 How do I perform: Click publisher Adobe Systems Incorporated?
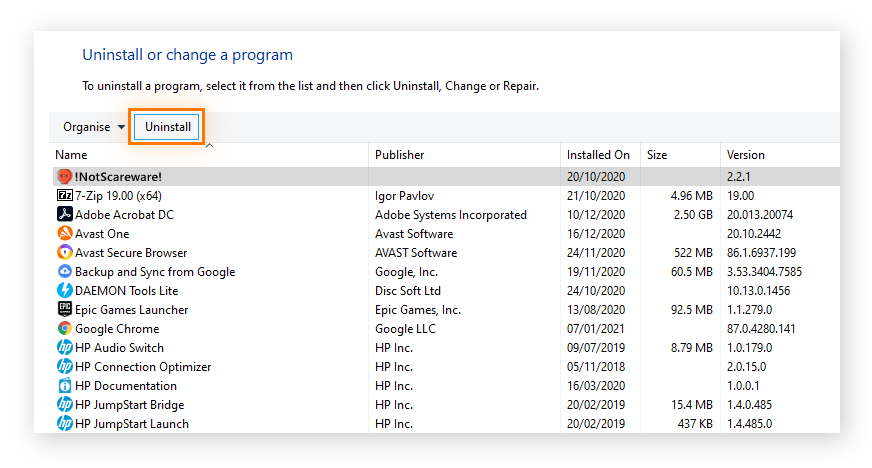click(x=450, y=215)
